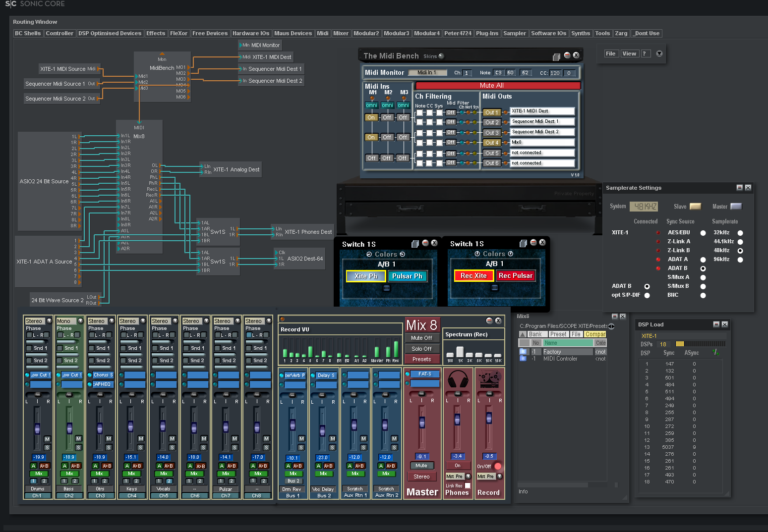768x532 pixels.
Task: Click the presets list icon of Xite Ph switch
Action: click(415, 244)
